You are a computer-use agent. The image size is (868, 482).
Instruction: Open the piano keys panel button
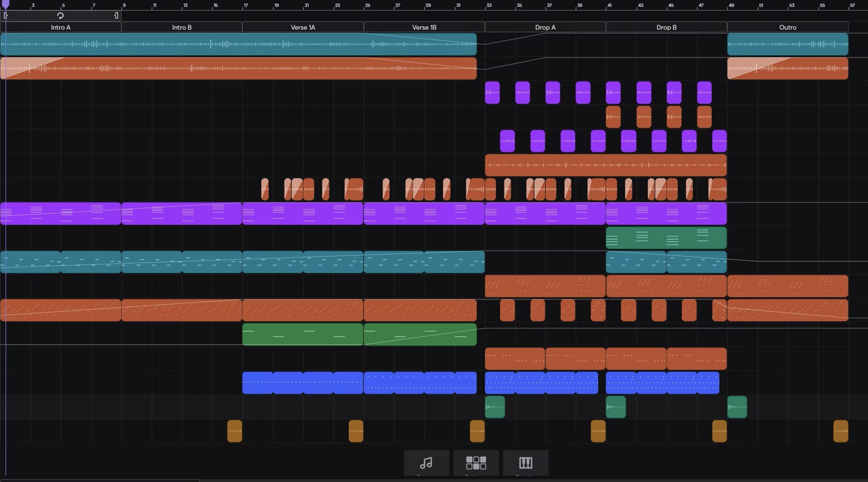pyautogui.click(x=525, y=463)
